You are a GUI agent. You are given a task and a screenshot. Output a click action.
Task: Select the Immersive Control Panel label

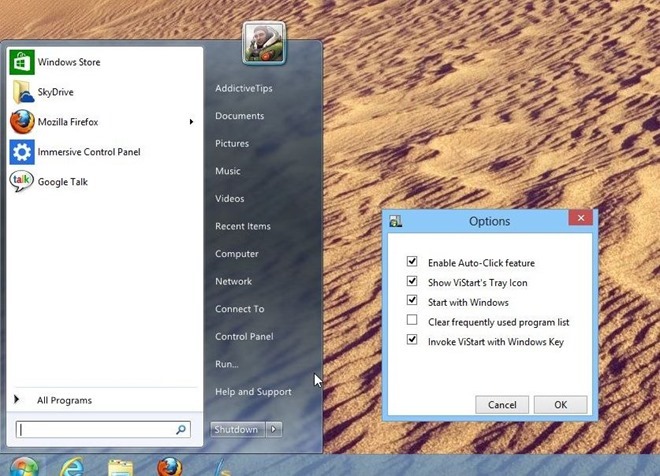tap(89, 152)
